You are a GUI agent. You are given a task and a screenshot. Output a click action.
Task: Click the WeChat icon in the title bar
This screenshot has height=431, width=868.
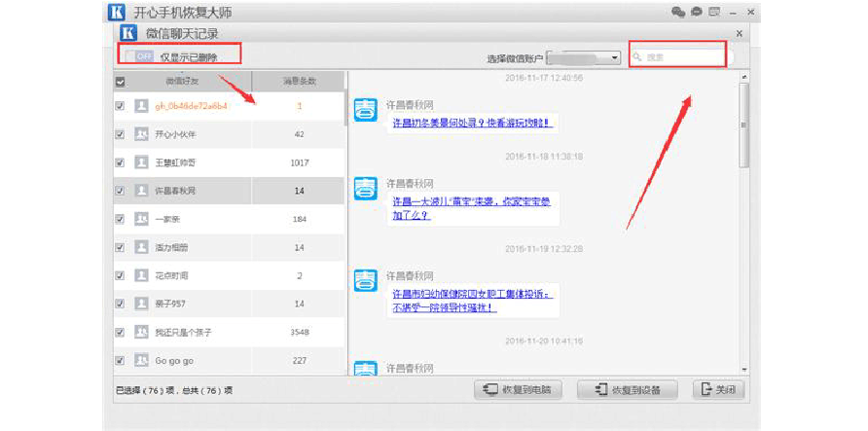[x=678, y=12]
